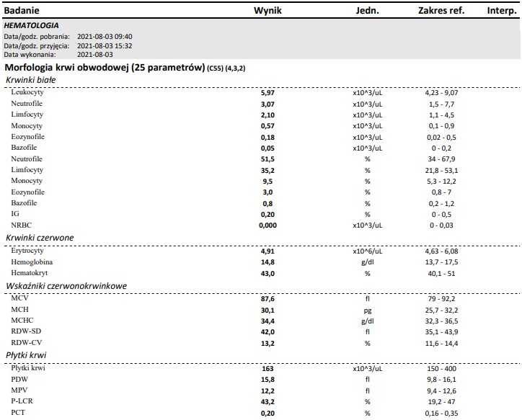522x420 pixels.
Task: Click the IG row label
Action: 15,214
